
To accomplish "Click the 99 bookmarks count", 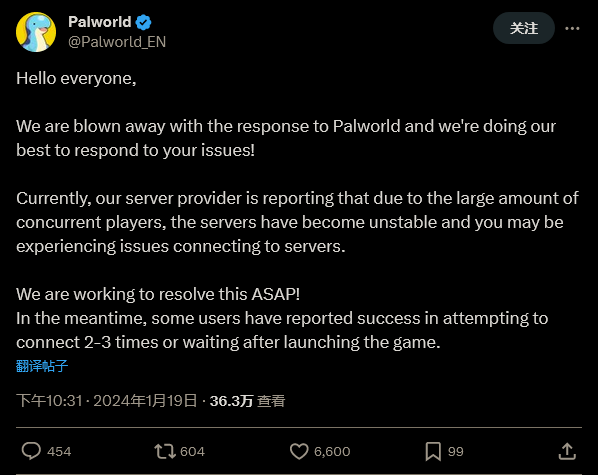I will pos(456,452).
